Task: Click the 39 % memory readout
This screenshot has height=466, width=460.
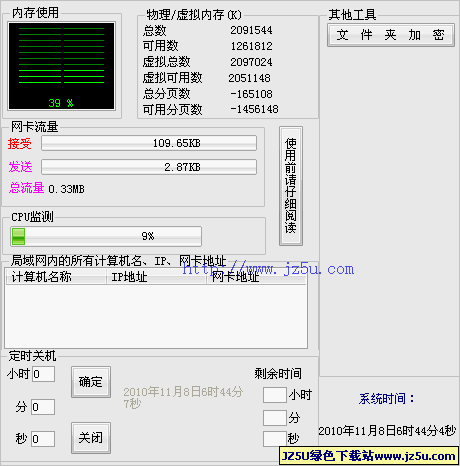Action: (x=61, y=103)
